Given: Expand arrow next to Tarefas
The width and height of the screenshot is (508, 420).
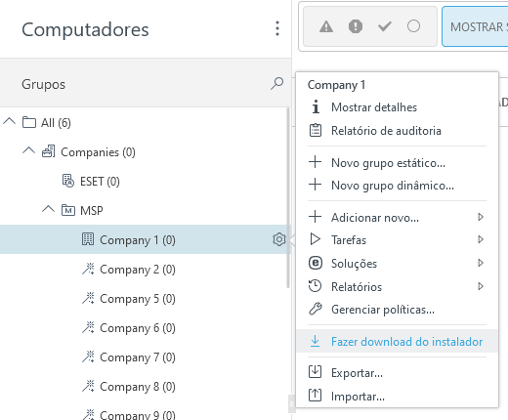Looking at the screenshot, I should [481, 239].
